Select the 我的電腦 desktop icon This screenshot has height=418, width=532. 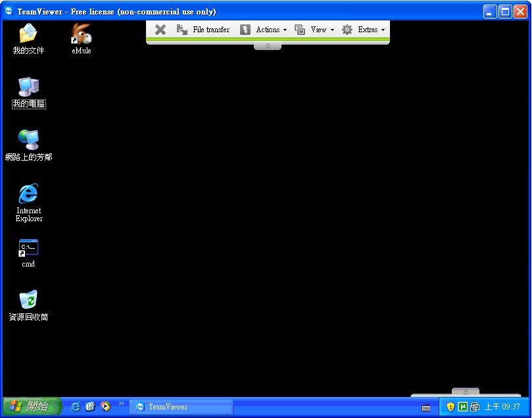pyautogui.click(x=28, y=92)
